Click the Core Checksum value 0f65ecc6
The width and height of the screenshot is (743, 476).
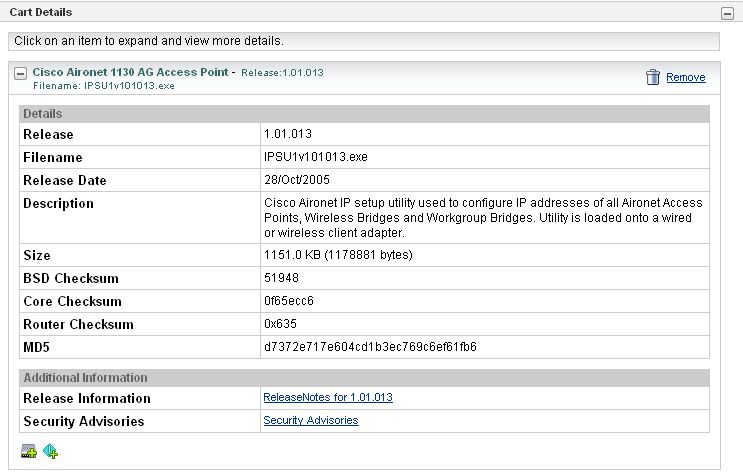click(x=288, y=301)
